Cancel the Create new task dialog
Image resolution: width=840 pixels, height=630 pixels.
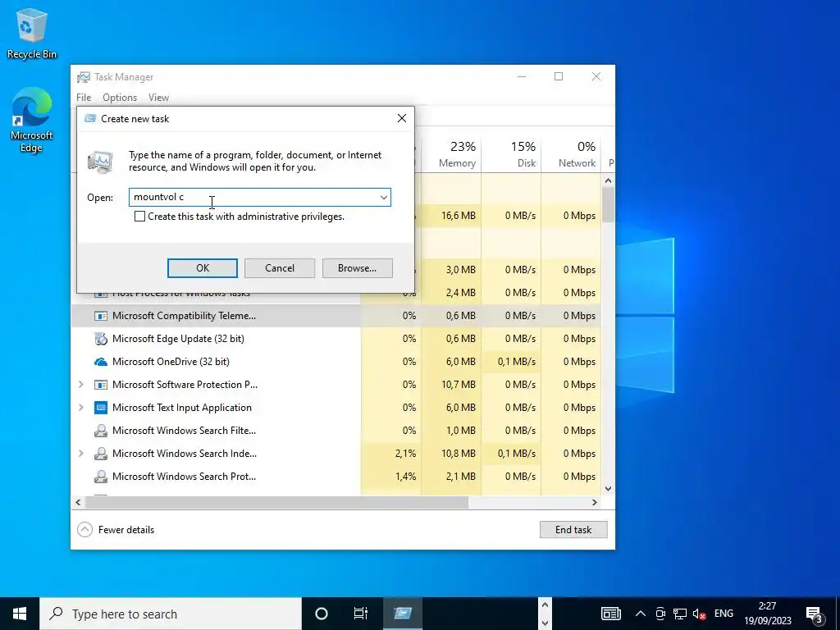point(280,268)
